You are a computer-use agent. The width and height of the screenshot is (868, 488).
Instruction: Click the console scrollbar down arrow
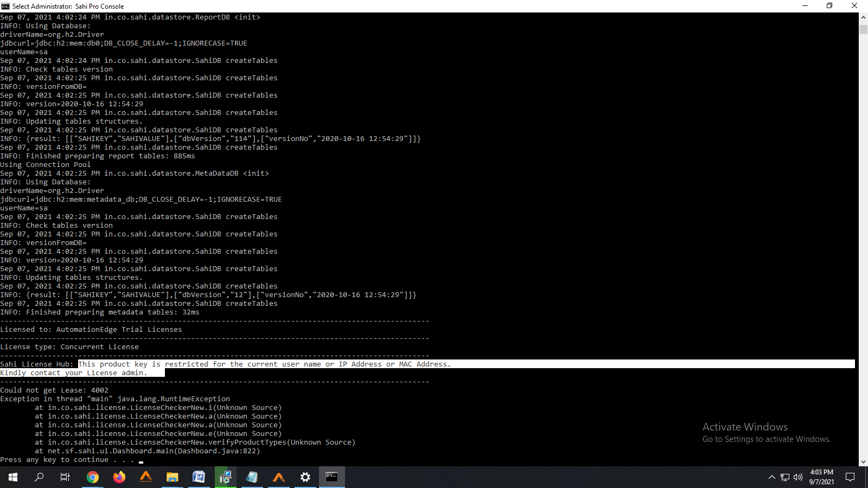(863, 462)
